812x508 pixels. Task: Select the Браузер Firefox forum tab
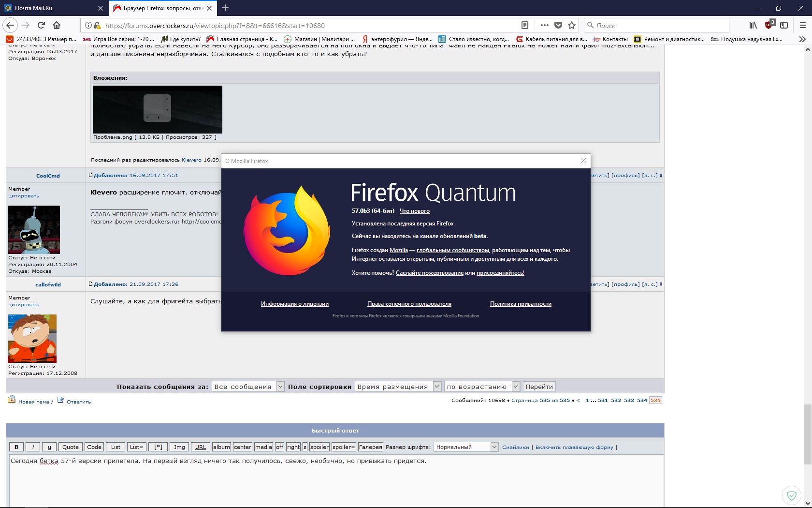point(163,8)
